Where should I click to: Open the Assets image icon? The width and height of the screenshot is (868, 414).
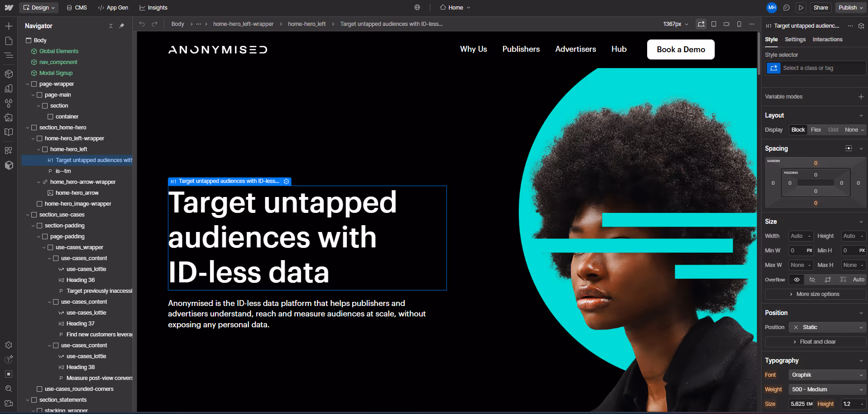[x=9, y=118]
